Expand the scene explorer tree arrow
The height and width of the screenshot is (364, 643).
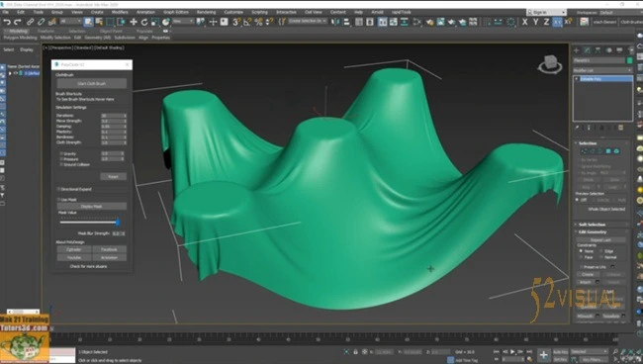tap(10, 73)
